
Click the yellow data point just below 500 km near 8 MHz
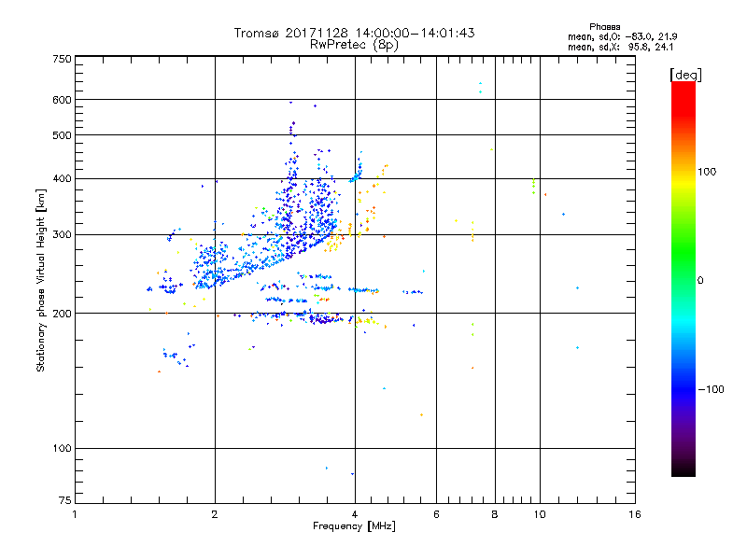[492, 149]
